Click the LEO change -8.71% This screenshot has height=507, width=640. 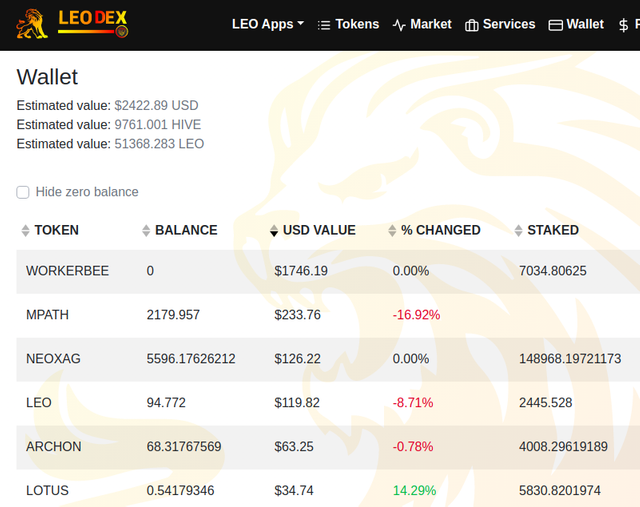413,403
